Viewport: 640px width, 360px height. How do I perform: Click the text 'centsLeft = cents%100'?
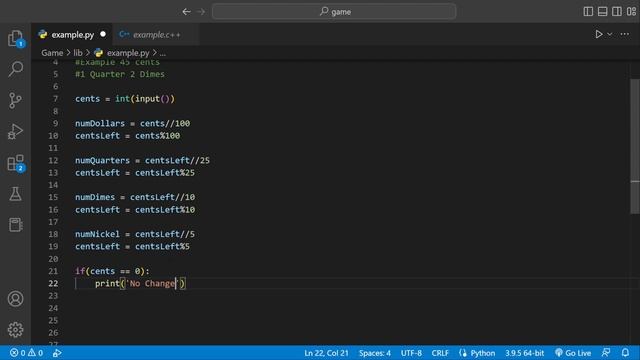pyautogui.click(x=127, y=136)
